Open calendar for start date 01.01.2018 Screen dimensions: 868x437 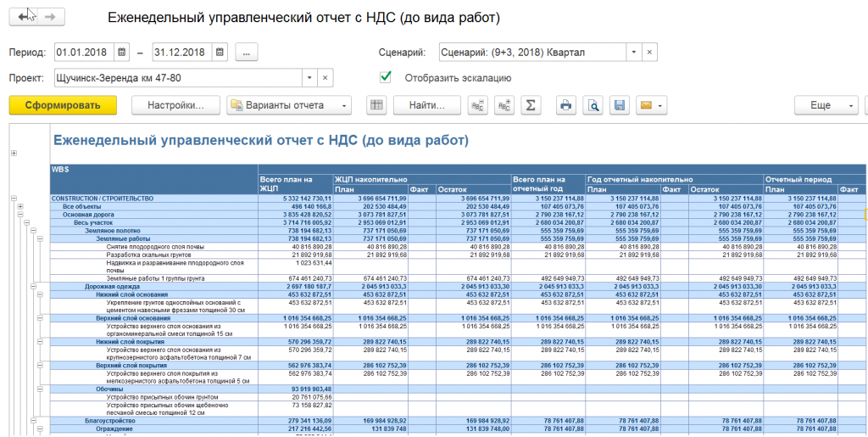122,53
